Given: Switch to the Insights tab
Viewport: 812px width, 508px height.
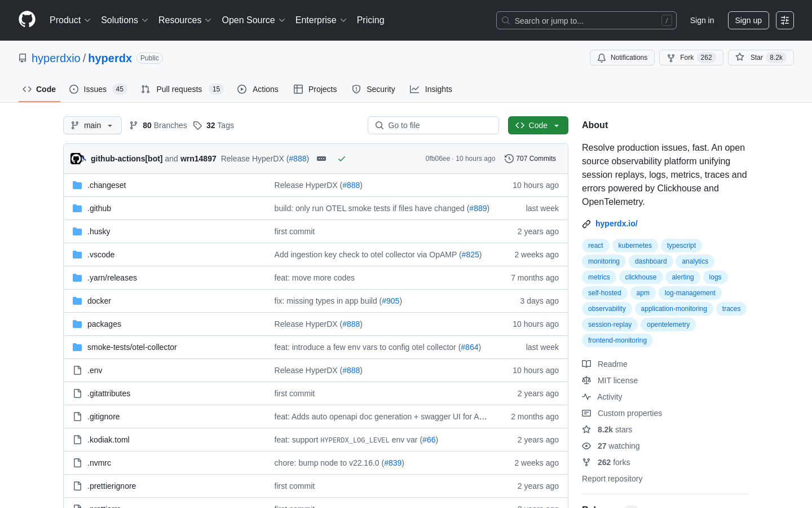Looking at the screenshot, I should (x=431, y=89).
